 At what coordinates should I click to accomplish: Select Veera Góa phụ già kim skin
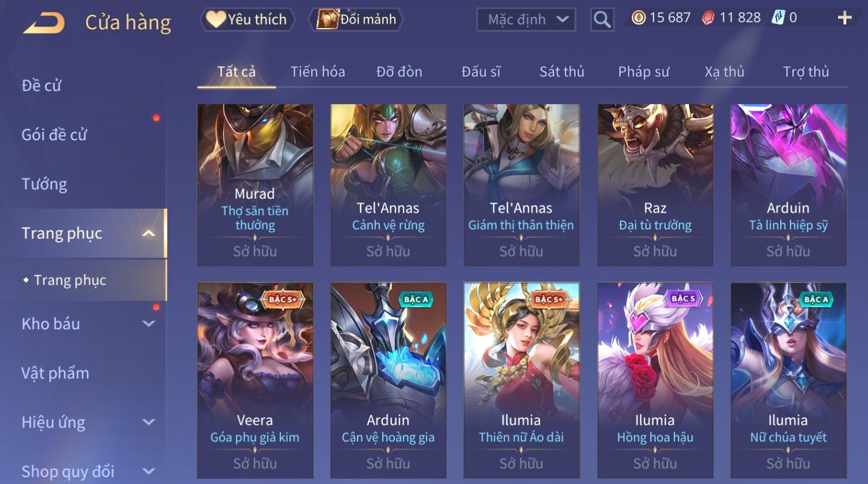255,380
